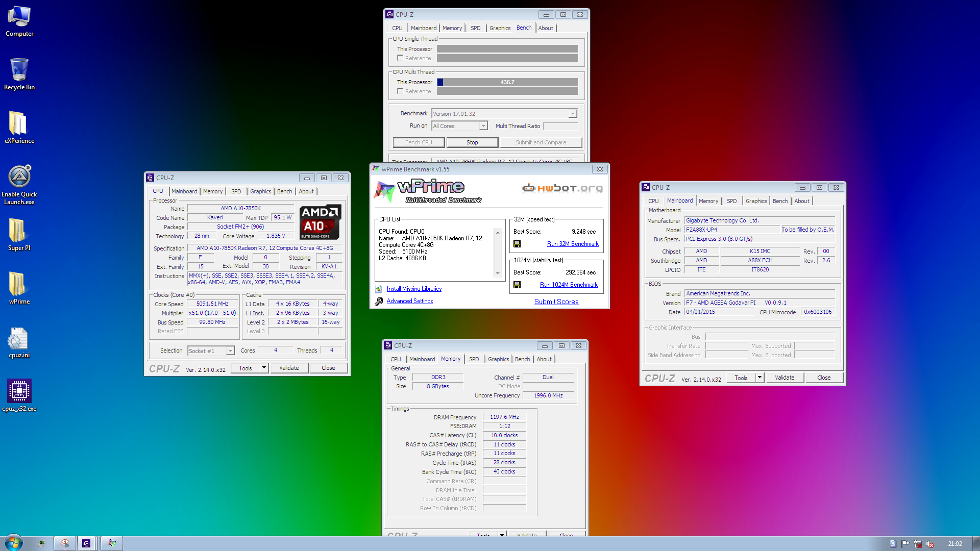Viewport: 980px width, 551px height.
Task: Click the AMD A10 logo in CPU-Z
Action: [320, 222]
